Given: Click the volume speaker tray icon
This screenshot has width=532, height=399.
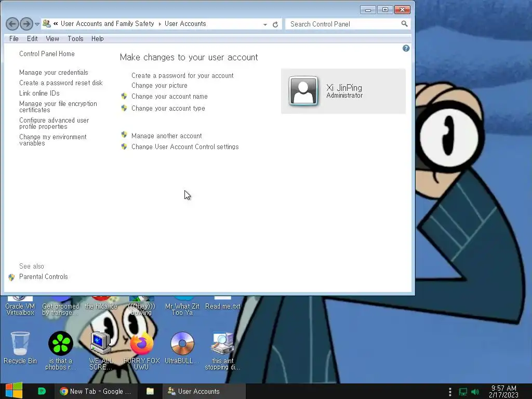Looking at the screenshot, I should pyautogui.click(x=475, y=392).
